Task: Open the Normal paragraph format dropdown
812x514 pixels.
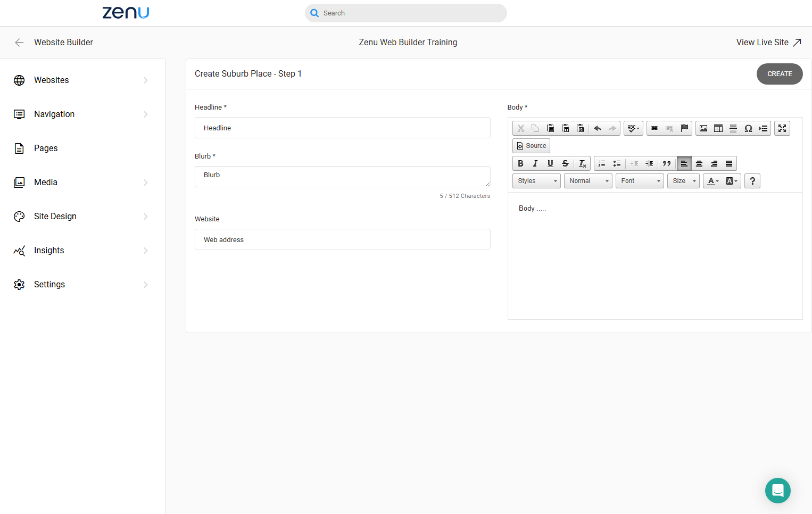Action: point(588,181)
